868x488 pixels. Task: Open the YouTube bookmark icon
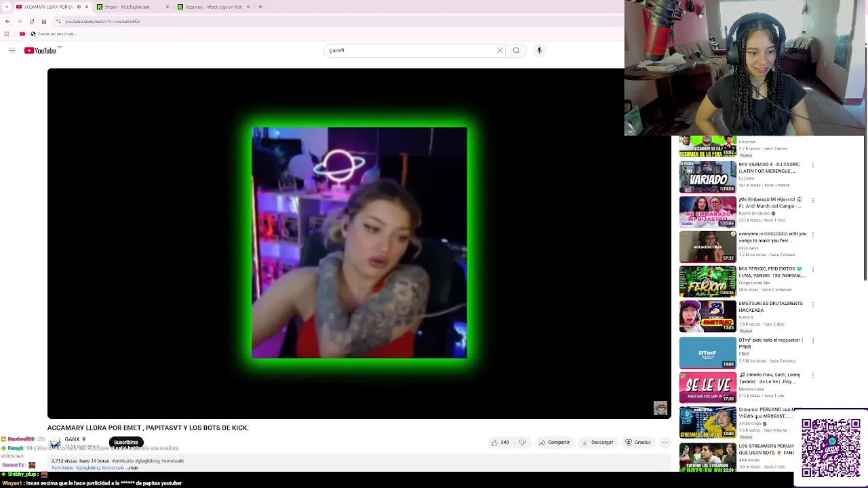tap(22, 34)
